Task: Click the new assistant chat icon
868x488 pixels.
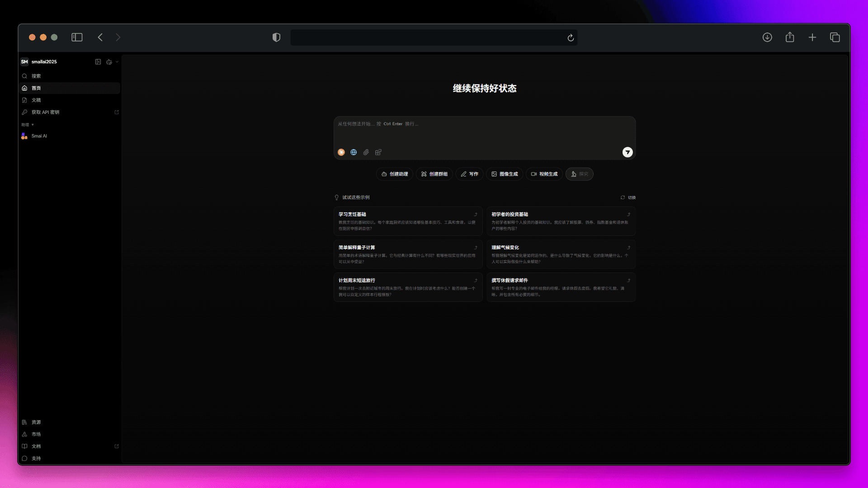Action: point(109,62)
